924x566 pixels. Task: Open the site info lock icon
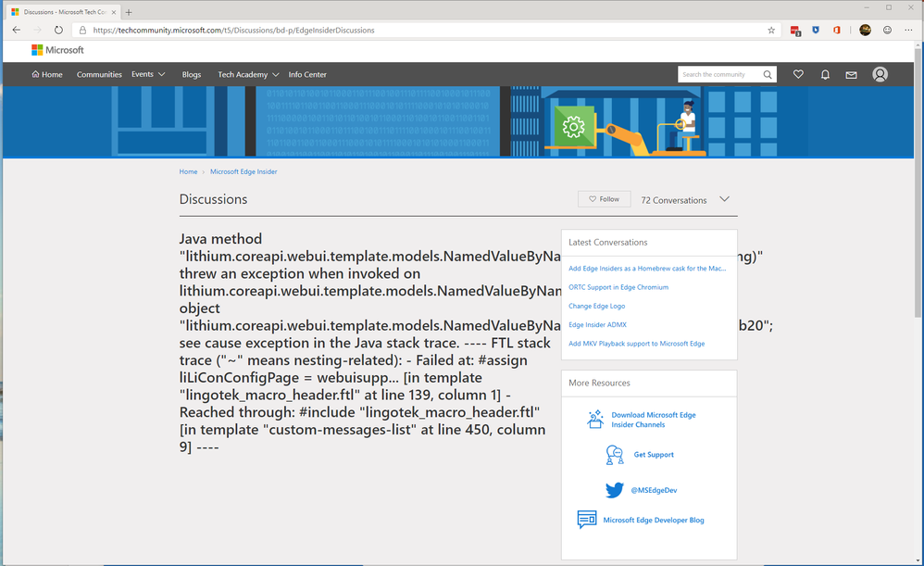(82, 30)
